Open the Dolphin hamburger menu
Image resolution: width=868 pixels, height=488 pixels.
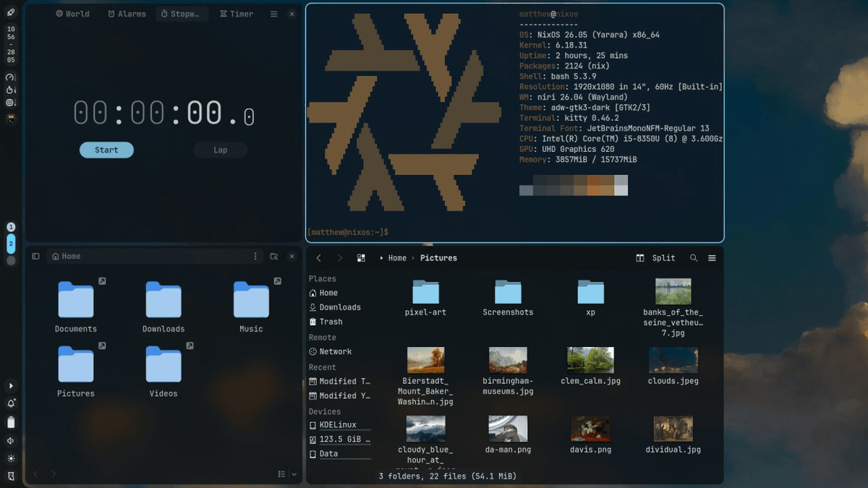point(712,258)
